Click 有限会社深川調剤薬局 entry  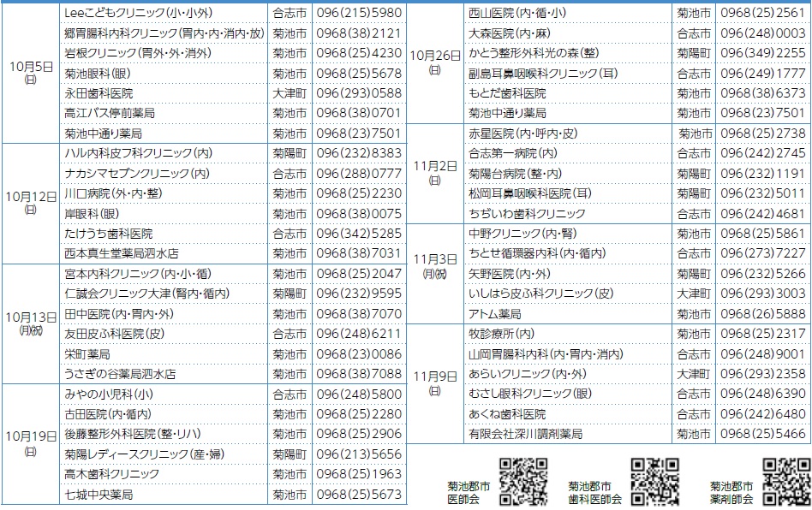coord(525,434)
